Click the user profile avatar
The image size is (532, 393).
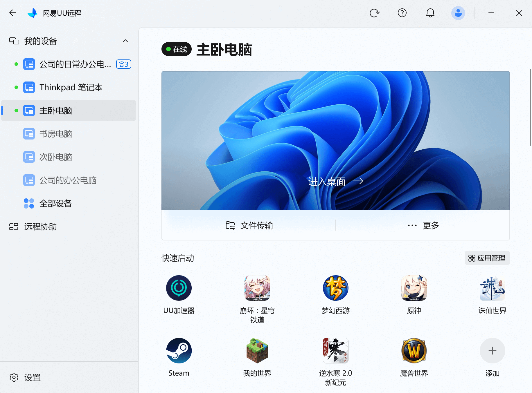[458, 13]
